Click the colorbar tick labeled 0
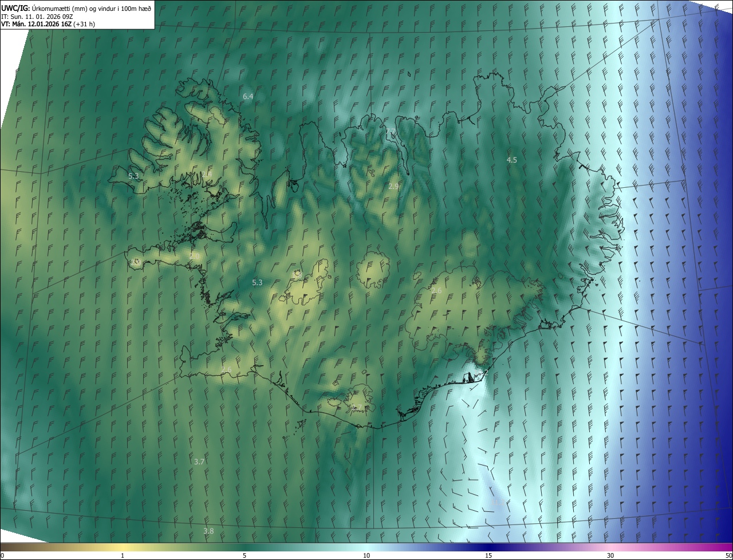 pos(2,555)
